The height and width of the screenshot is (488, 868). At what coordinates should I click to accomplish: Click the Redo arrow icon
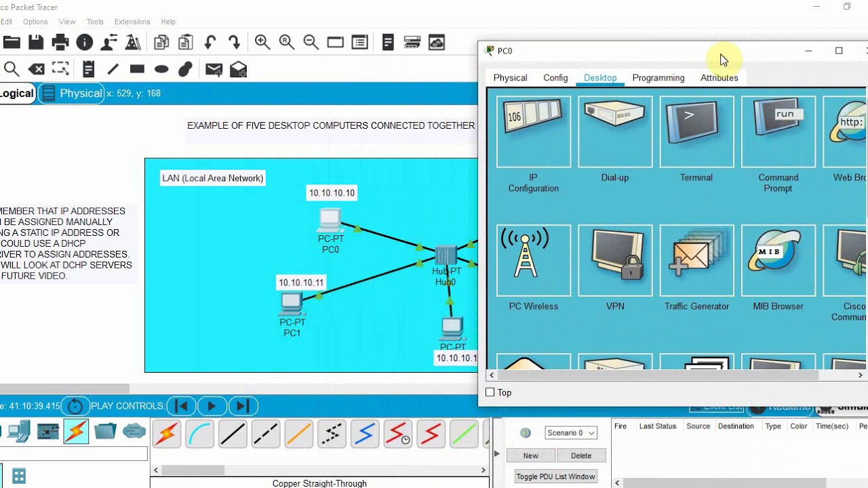tap(235, 43)
